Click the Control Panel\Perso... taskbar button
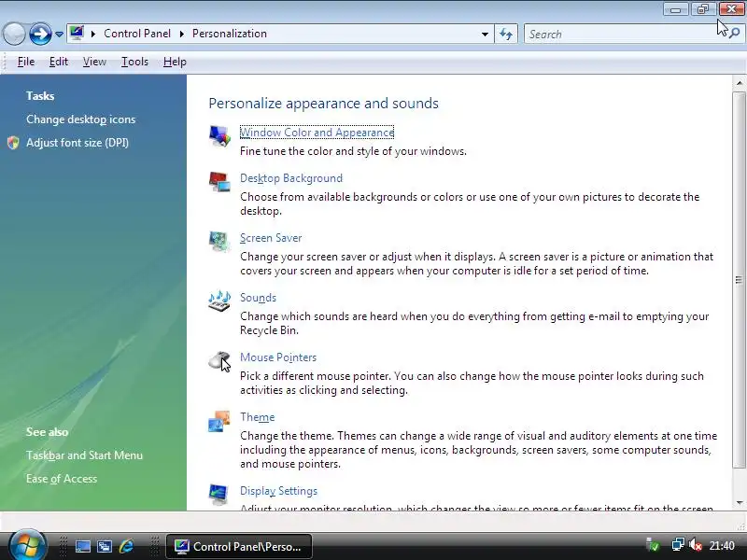The width and height of the screenshot is (747, 560). (x=239, y=546)
